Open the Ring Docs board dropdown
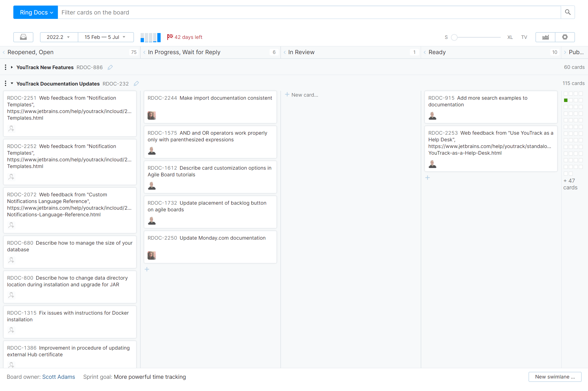 point(36,12)
